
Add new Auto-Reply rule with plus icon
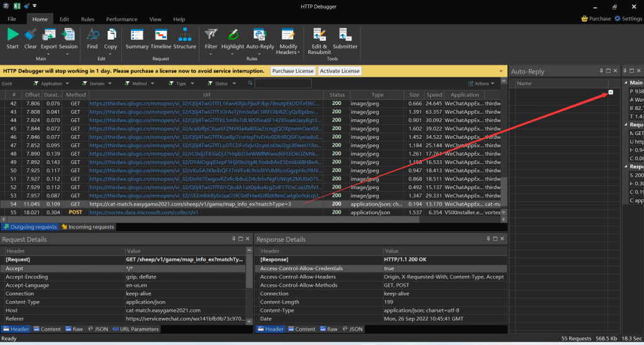tap(611, 93)
